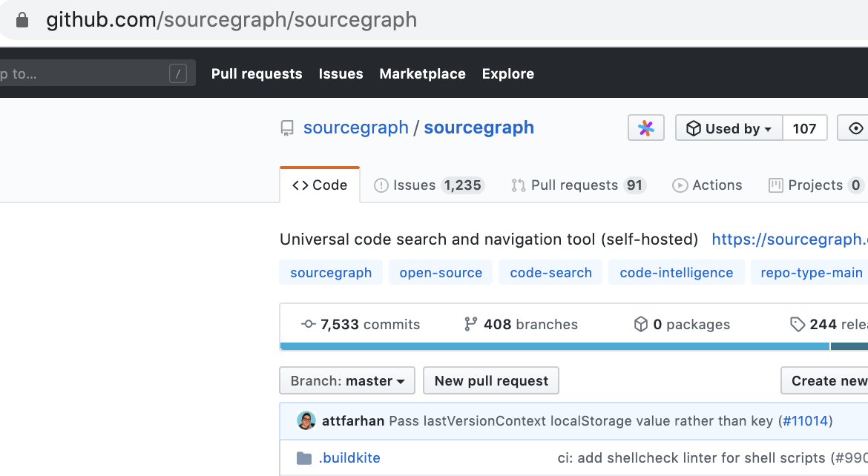Screen dimensions: 868x476
Task: Open Marketplace in the top navigation
Action: (422, 73)
